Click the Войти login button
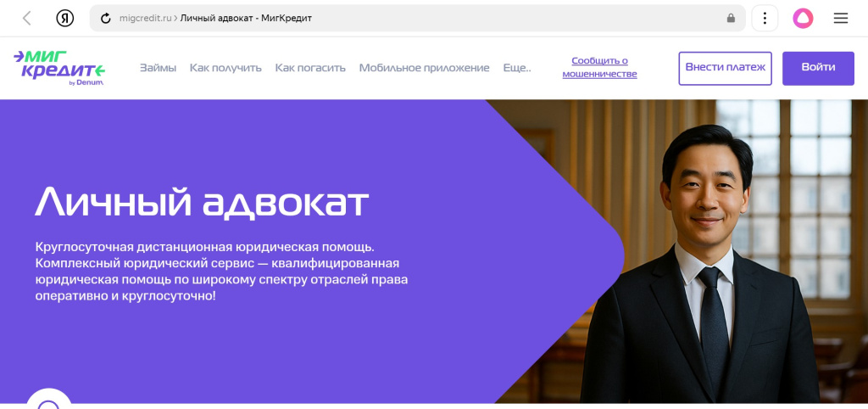 coord(818,68)
